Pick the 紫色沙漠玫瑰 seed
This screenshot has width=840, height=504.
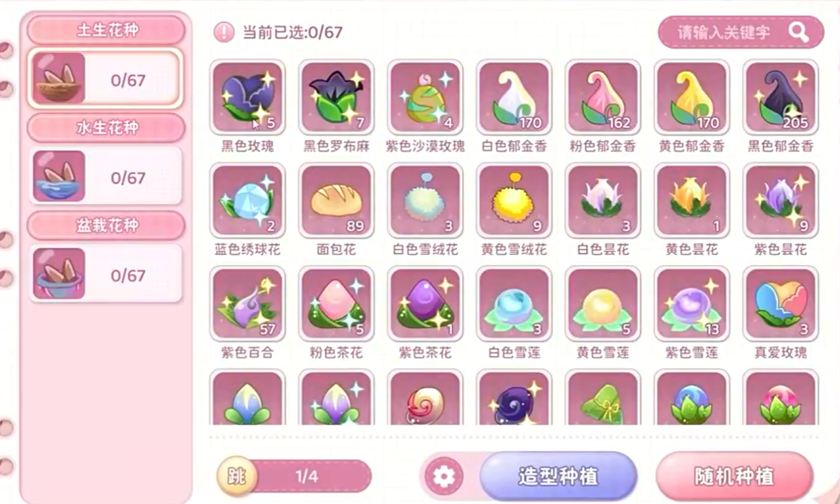(x=425, y=97)
